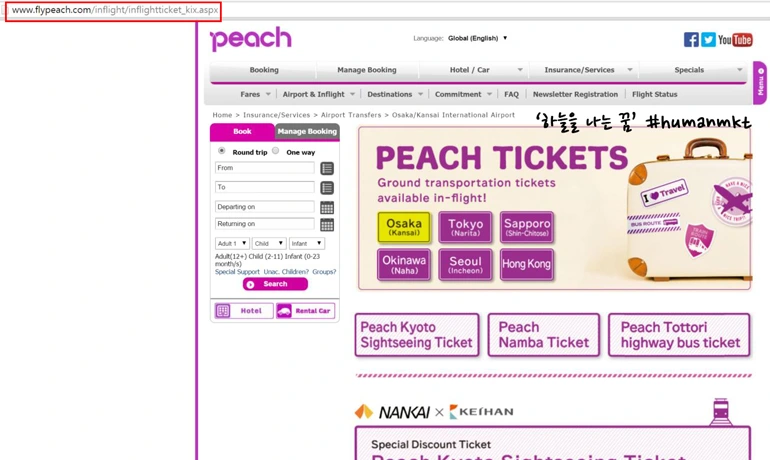Open the Peach Twitter icon
The height and width of the screenshot is (460, 770).
pos(708,40)
